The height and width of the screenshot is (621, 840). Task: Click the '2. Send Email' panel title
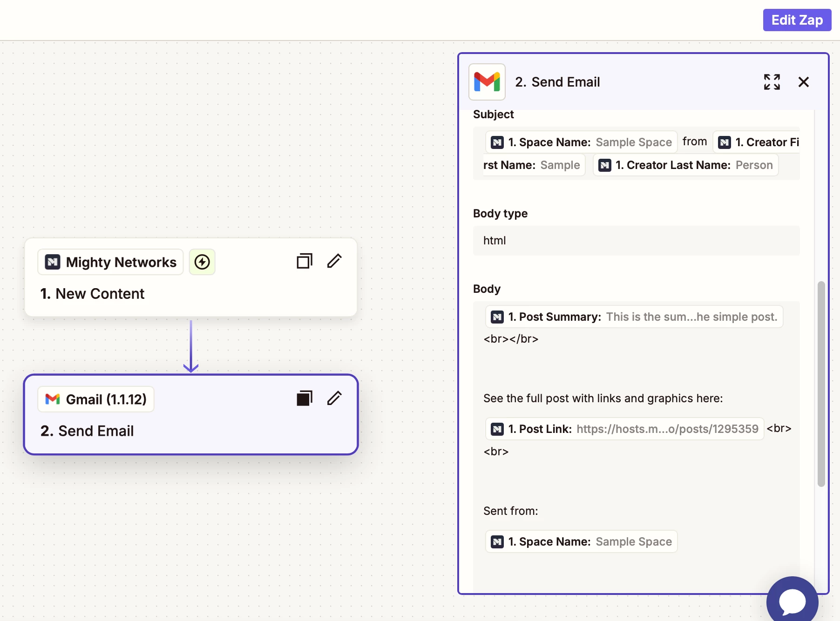pyautogui.click(x=557, y=82)
